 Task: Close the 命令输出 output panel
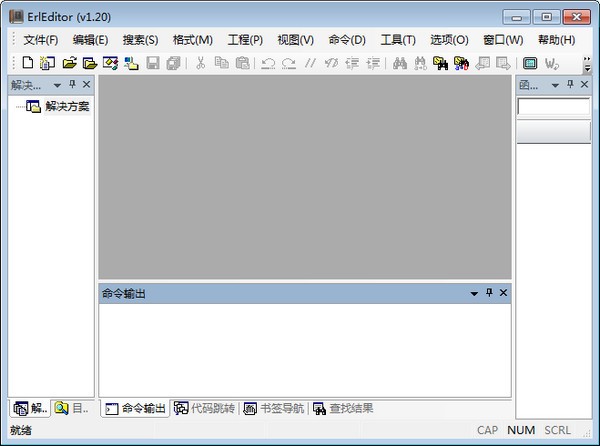tap(503, 293)
